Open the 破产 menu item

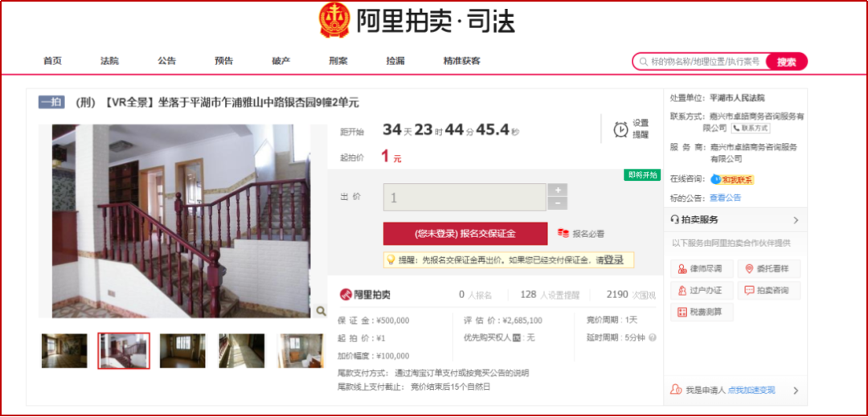coord(281,61)
